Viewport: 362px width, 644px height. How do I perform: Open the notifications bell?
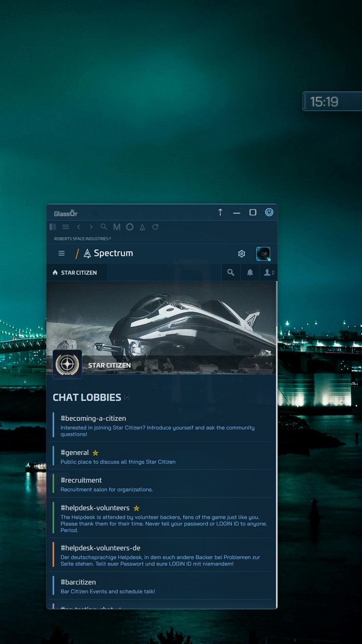250,273
